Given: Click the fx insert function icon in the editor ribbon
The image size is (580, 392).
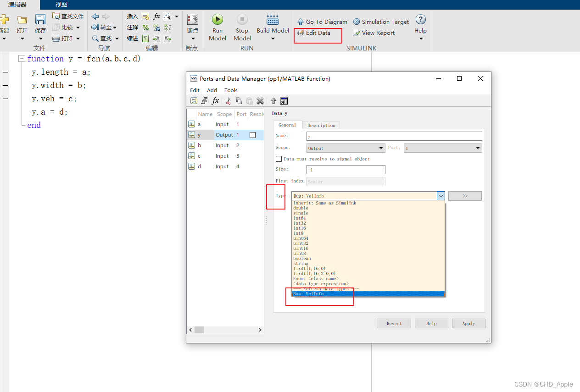Looking at the screenshot, I should coord(156,17).
